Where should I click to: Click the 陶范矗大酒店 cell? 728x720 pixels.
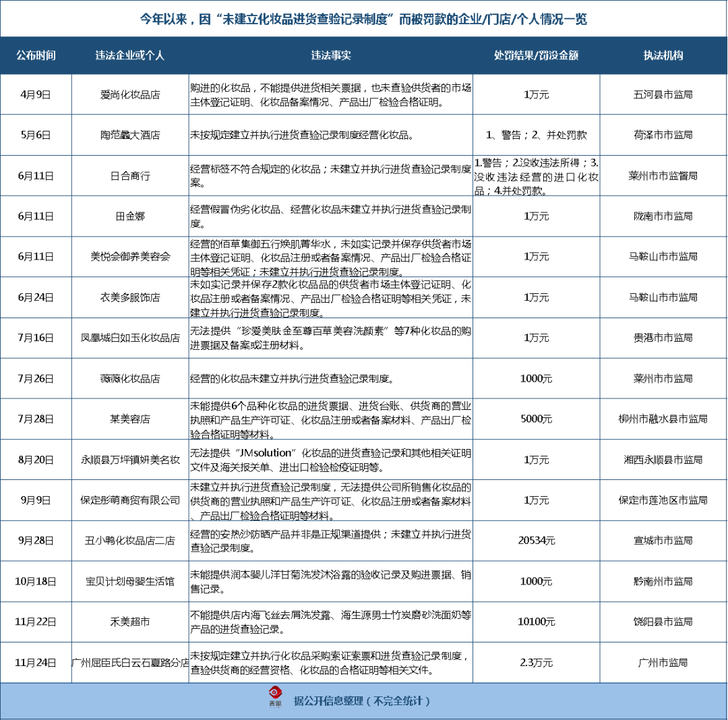[x=130, y=136]
